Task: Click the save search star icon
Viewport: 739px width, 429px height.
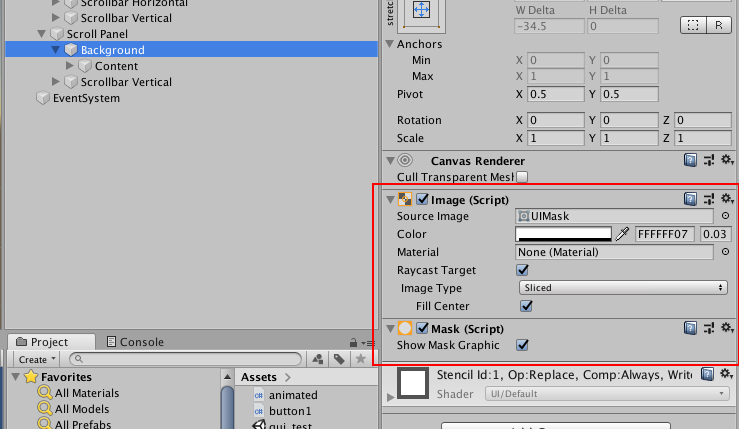Action: pos(361,359)
